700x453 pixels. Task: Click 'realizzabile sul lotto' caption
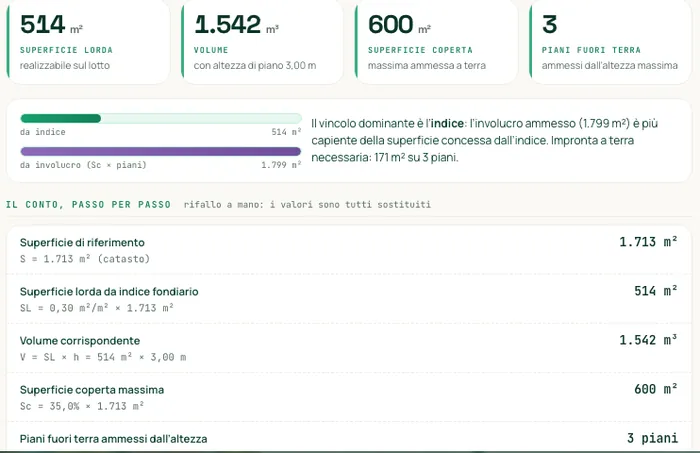(x=65, y=66)
